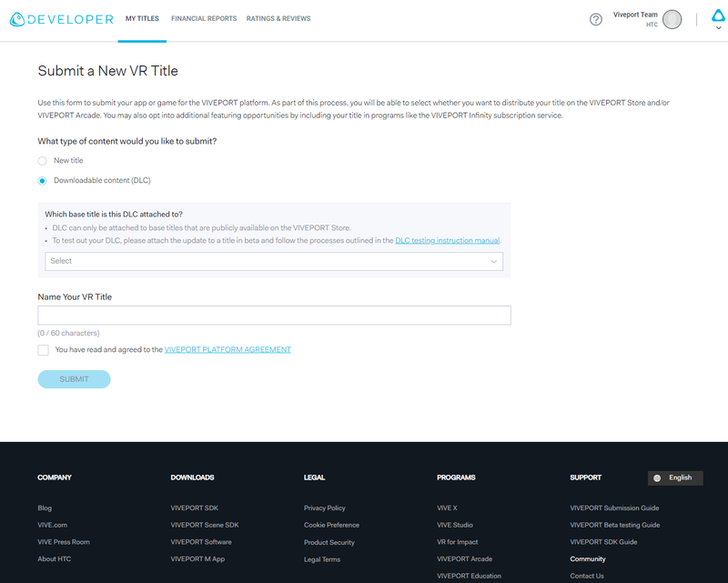Go to the Ratings & Reviews tab
Viewport: 728px width, 583px height.
(278, 18)
